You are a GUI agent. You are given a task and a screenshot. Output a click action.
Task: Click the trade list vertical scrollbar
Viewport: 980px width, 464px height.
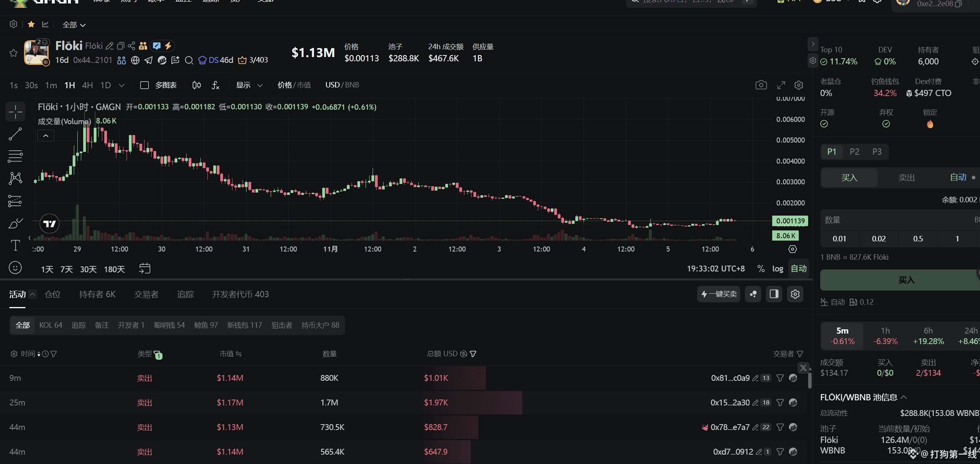click(810, 381)
